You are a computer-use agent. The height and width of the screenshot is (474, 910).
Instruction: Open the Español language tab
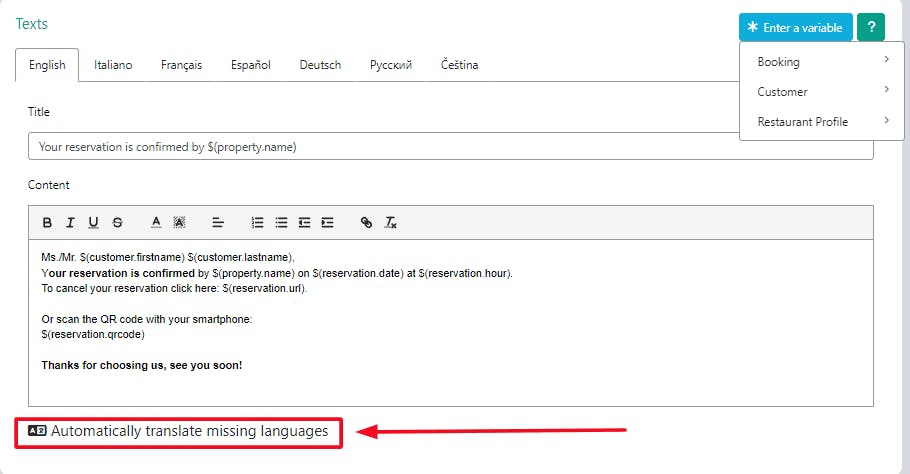click(x=251, y=65)
